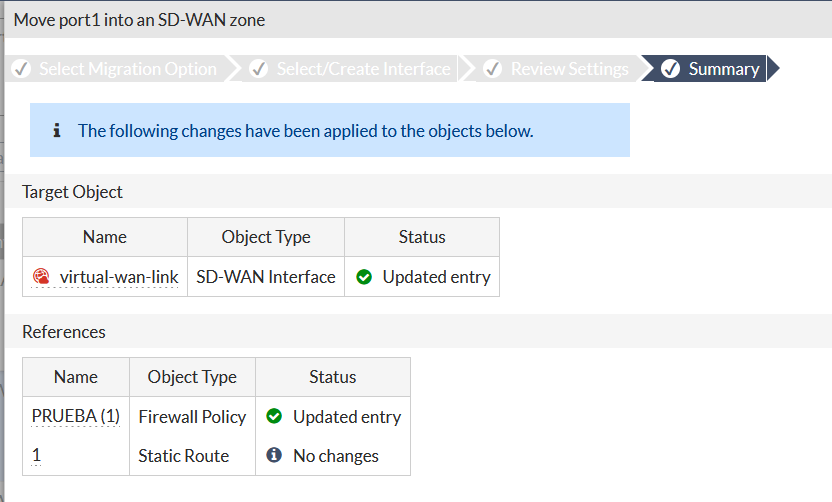Click the checkmark icon on Review Settings
This screenshot has height=502, width=832.
pyautogui.click(x=493, y=69)
